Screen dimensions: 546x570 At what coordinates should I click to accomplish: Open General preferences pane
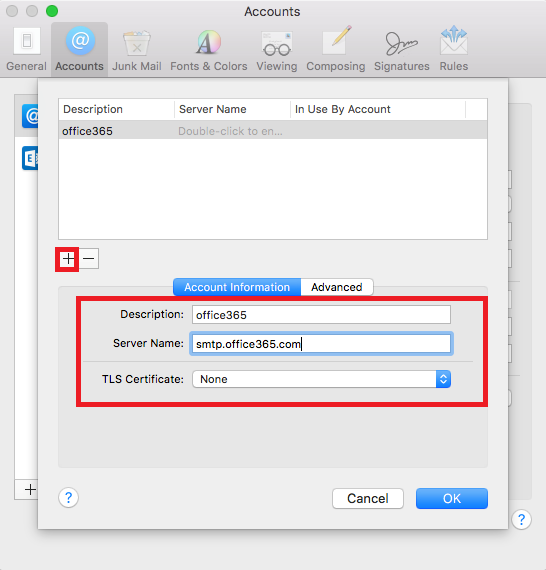tap(26, 49)
